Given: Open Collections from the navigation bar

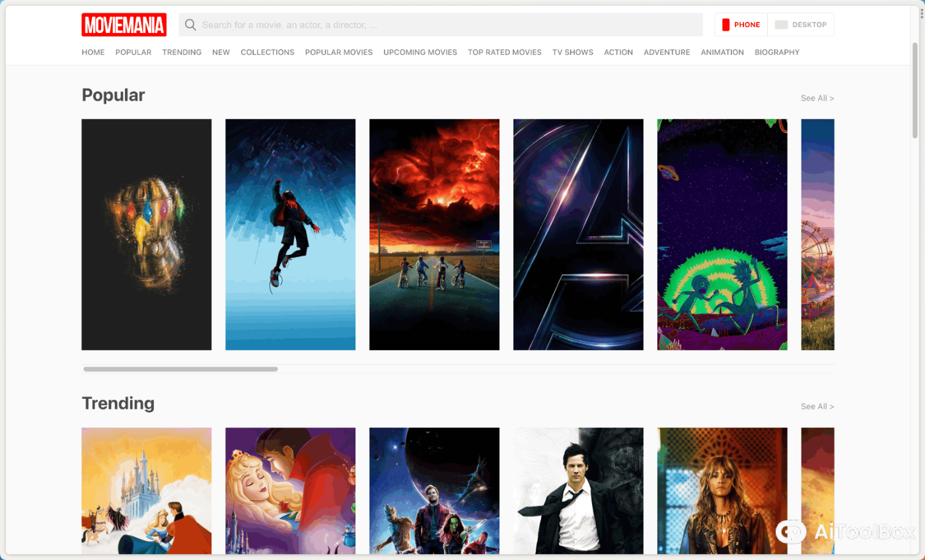Looking at the screenshot, I should click(x=267, y=52).
